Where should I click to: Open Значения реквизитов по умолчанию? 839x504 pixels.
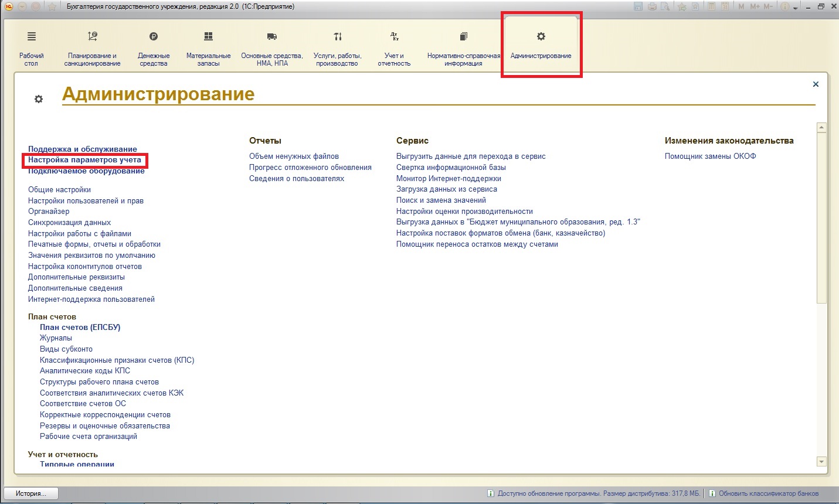click(x=91, y=255)
